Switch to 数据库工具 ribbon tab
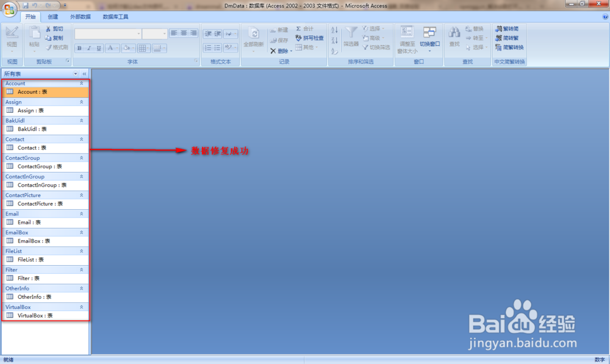The height and width of the screenshot is (364, 610). 115,16
